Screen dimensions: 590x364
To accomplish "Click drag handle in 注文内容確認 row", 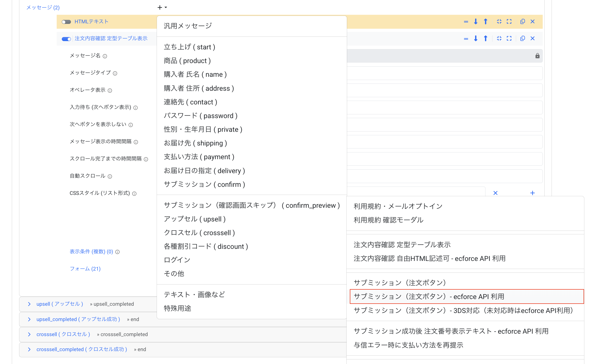I will click(466, 39).
